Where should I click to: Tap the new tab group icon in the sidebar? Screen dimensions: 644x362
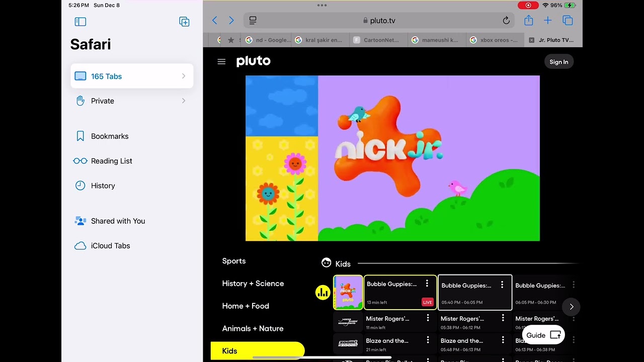click(x=184, y=22)
